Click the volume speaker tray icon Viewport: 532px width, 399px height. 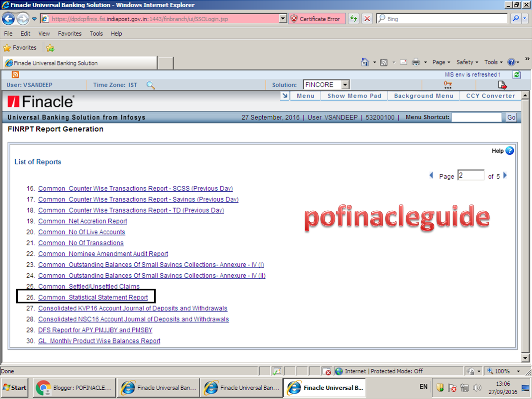coord(477,388)
